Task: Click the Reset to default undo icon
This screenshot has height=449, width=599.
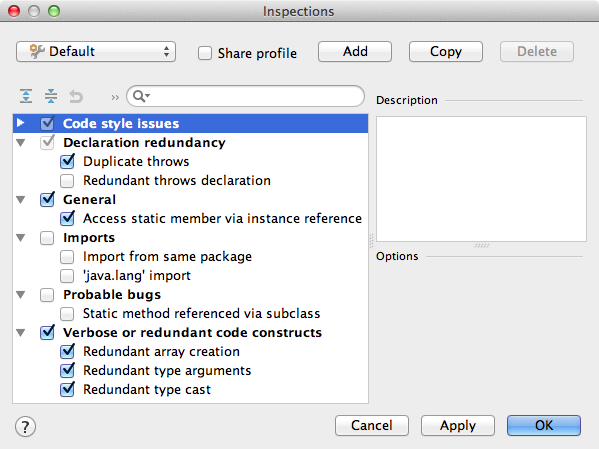Action: pyautogui.click(x=76, y=96)
